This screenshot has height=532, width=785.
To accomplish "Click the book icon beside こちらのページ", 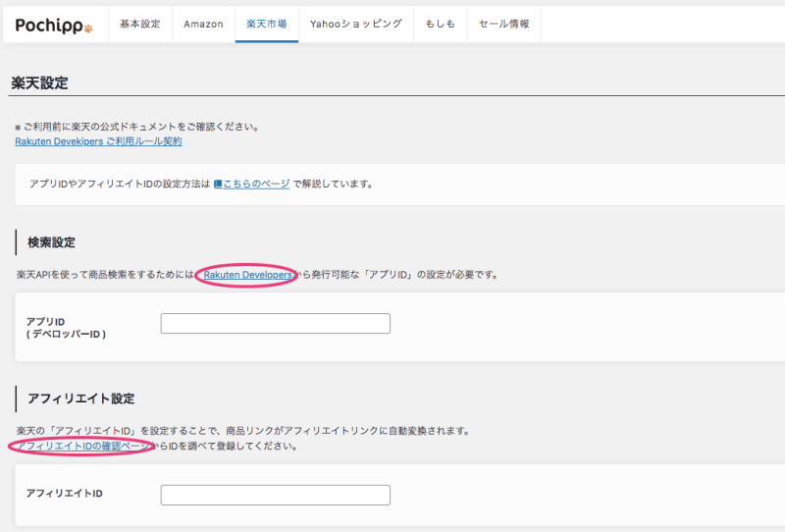I will tap(218, 184).
